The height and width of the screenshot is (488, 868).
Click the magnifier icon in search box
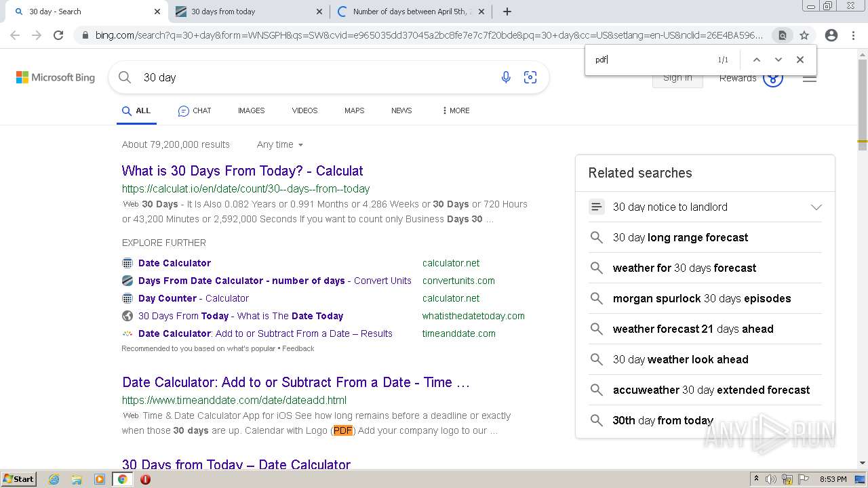coord(125,77)
